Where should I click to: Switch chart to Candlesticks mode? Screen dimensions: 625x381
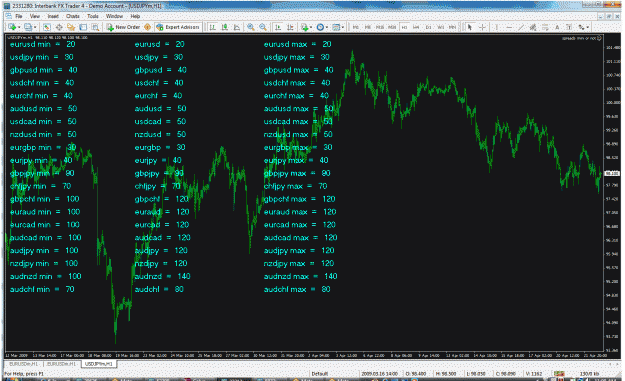[x=225, y=27]
